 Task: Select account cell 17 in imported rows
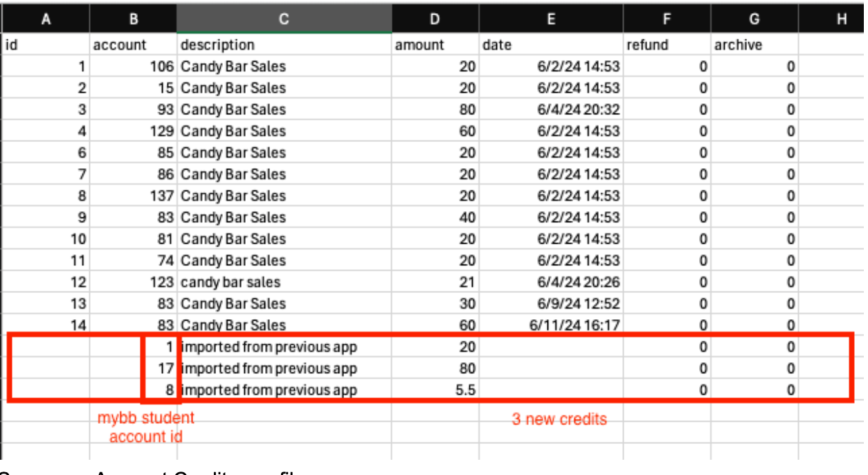point(134,368)
